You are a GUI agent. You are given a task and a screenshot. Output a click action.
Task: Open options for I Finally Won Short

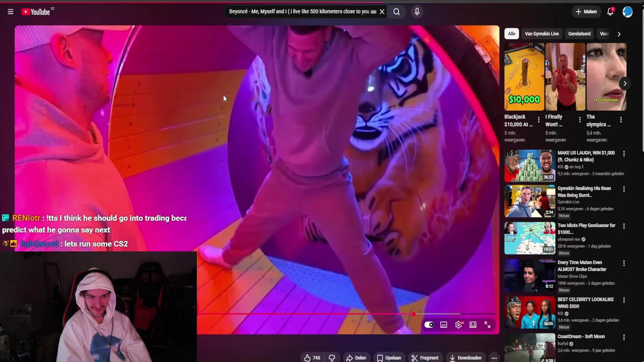[580, 120]
